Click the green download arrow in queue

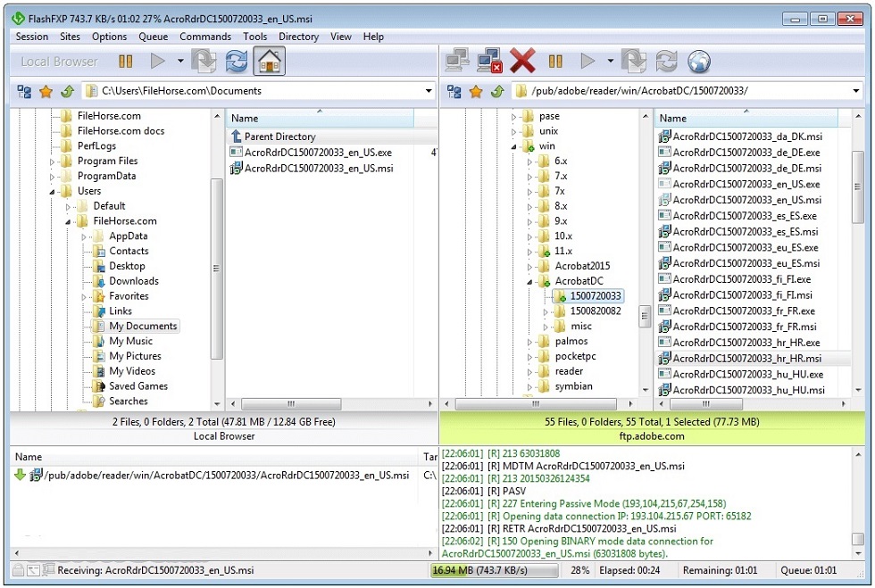20,476
